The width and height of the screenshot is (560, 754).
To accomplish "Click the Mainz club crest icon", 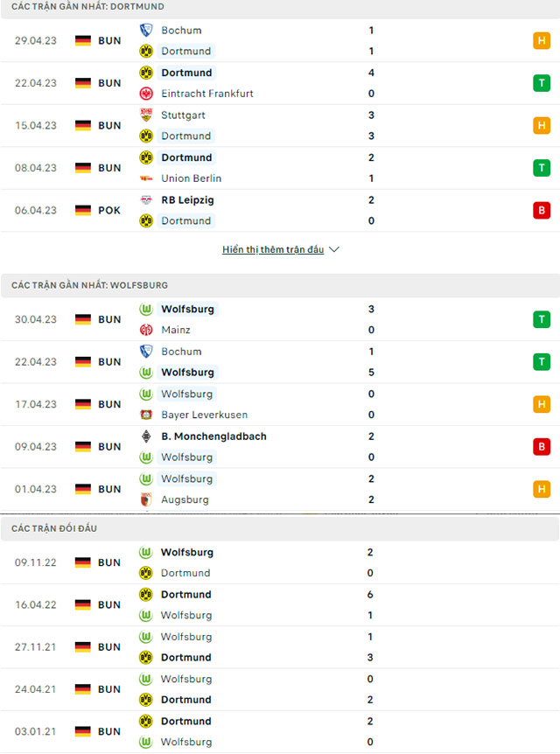I will click(x=146, y=330).
